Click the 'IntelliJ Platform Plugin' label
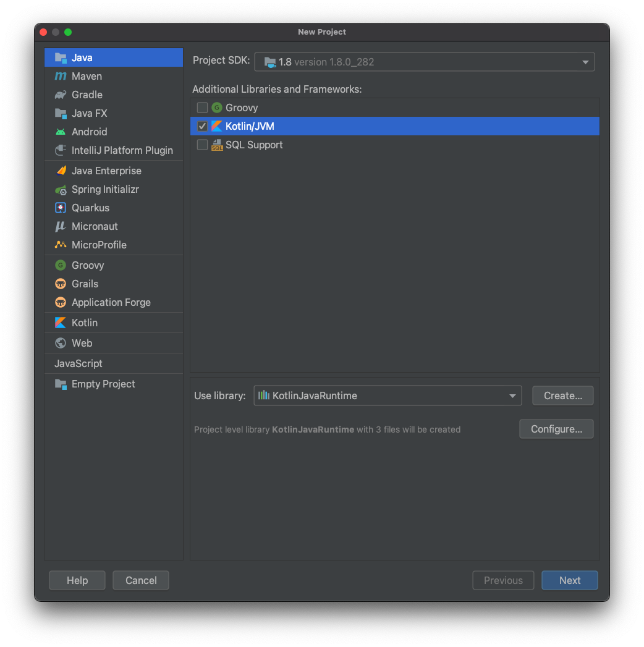Viewport: 644px width, 647px height. [122, 151]
